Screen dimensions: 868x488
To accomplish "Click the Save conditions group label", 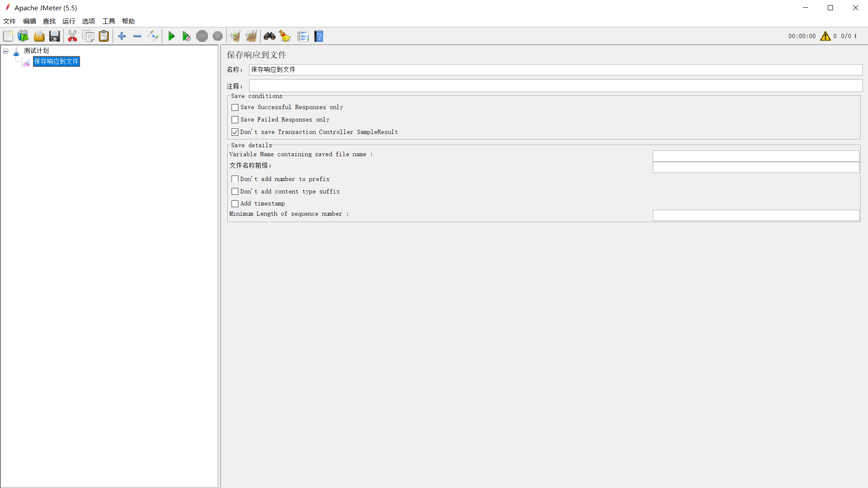I will [x=257, y=96].
